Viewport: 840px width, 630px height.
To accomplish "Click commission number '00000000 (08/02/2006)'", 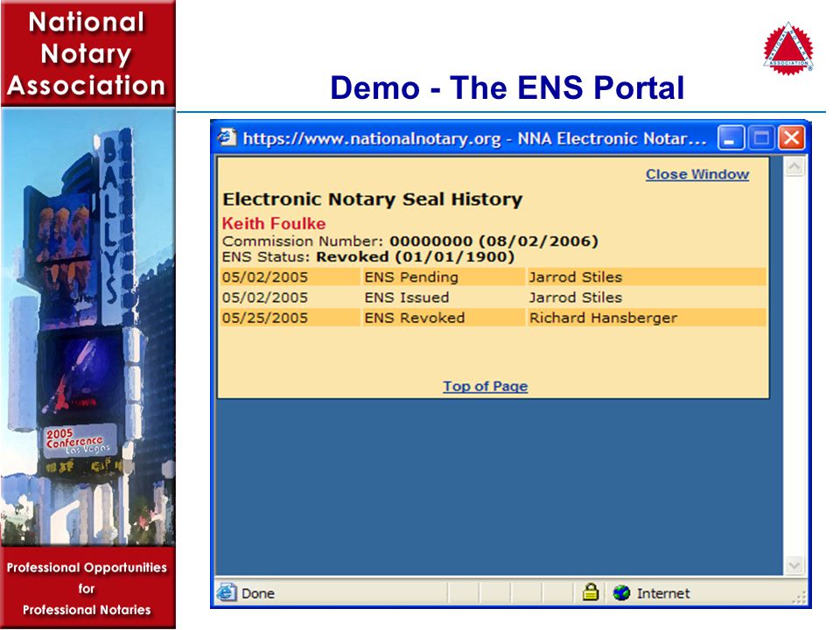I will [493, 241].
